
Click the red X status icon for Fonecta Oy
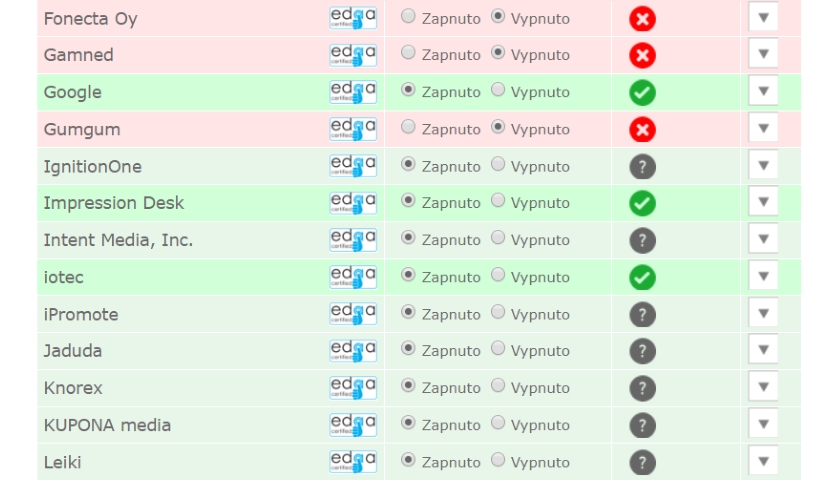[642, 19]
